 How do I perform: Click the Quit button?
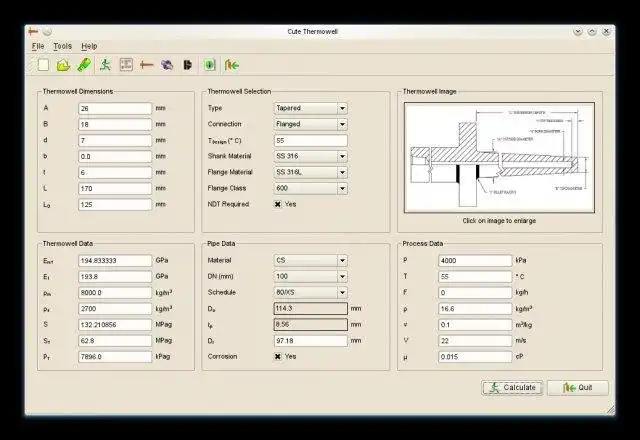click(x=578, y=388)
